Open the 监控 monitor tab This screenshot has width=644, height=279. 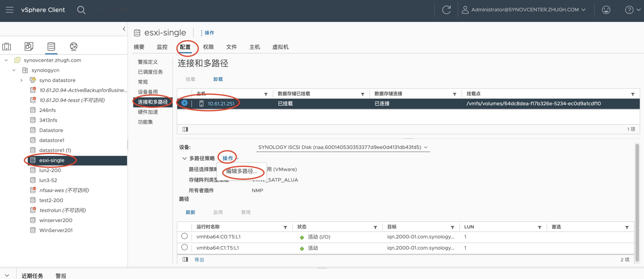point(162,47)
